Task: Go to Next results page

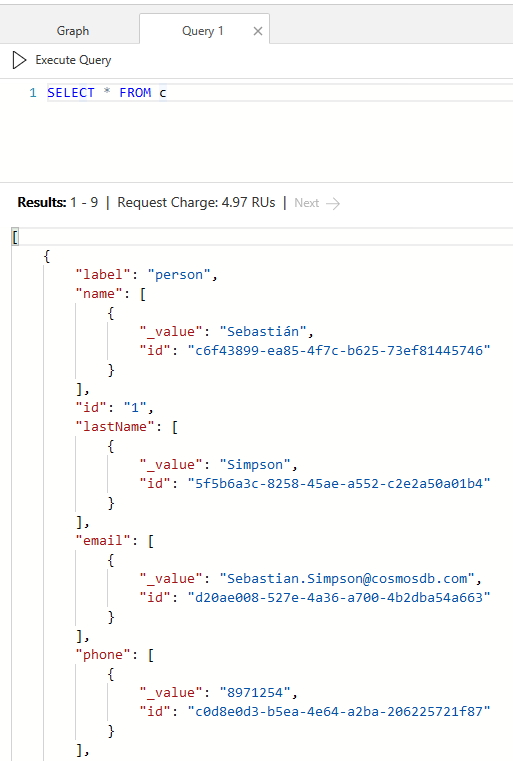Action: pyautogui.click(x=317, y=203)
